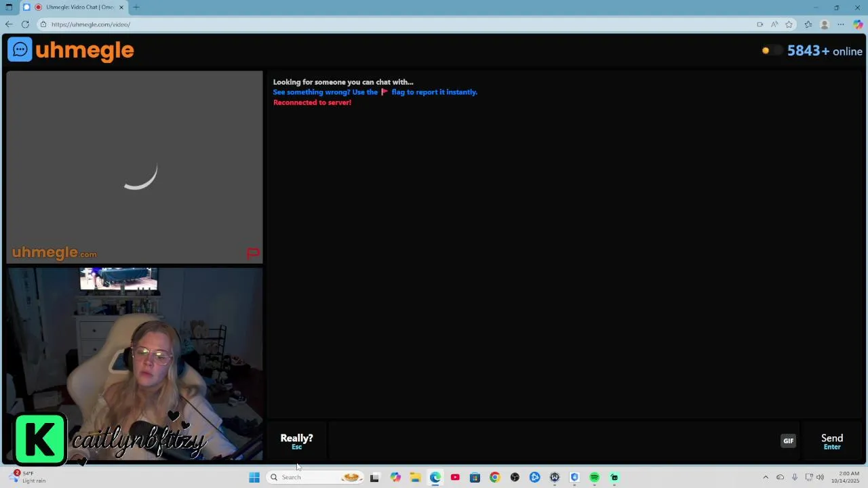Viewport: 868px width, 488px height.
Task: Click the '5843+ online' counter text
Action: 825,51
